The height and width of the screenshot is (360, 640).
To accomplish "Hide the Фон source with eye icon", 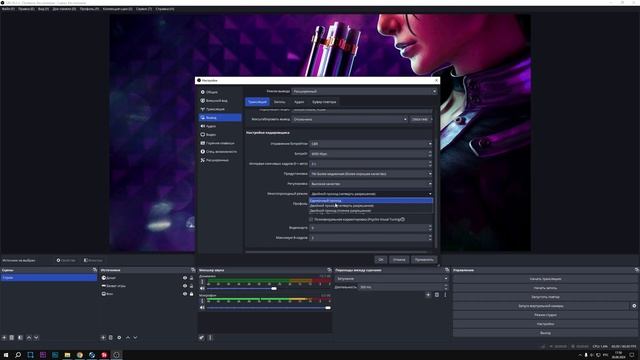I will pyautogui.click(x=185, y=294).
